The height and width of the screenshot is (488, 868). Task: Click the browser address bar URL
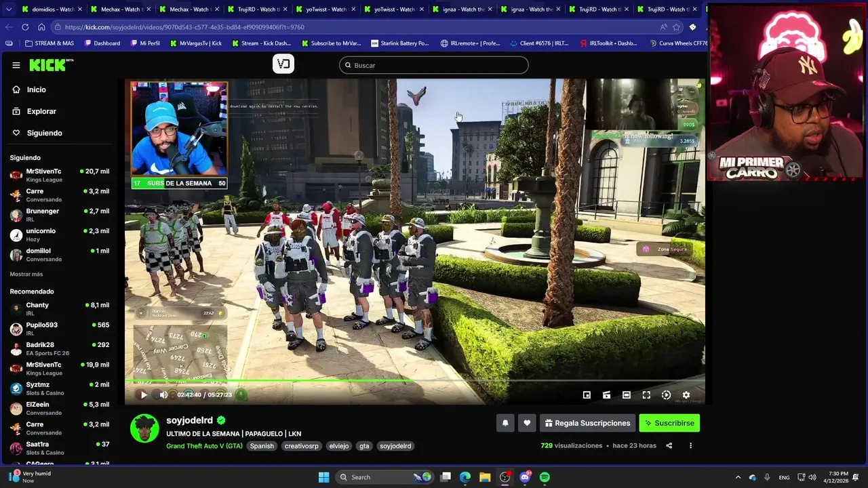click(x=184, y=27)
